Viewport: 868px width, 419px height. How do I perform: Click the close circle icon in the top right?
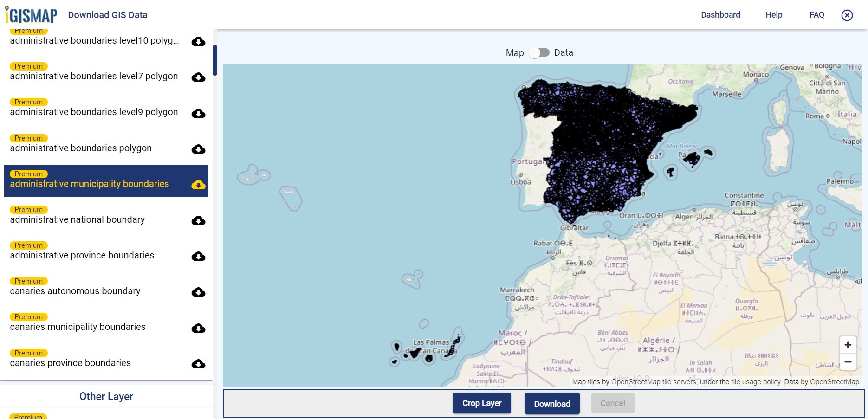[847, 14]
